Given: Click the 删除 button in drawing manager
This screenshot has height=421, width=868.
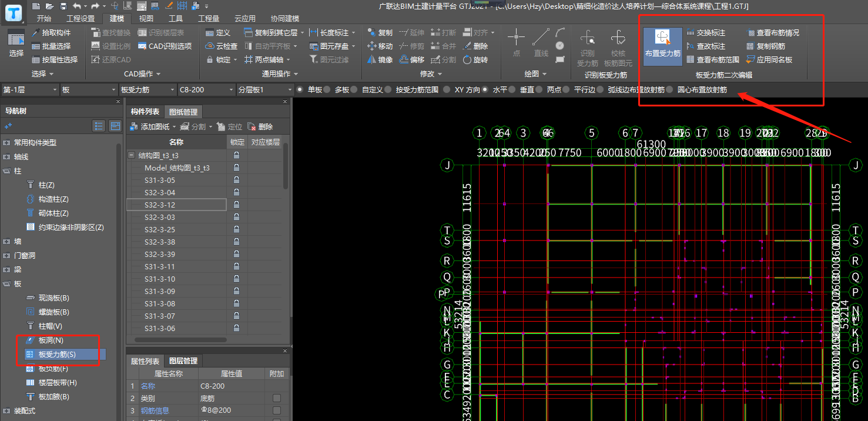Looking at the screenshot, I should pos(260,126).
